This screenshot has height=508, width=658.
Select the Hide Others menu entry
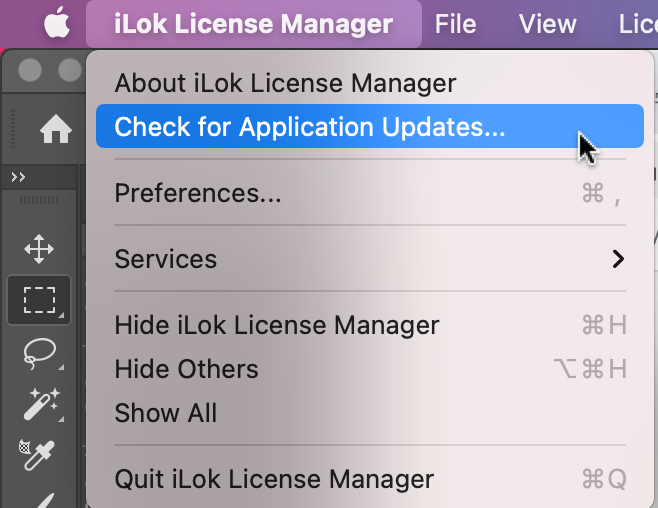[x=186, y=369]
